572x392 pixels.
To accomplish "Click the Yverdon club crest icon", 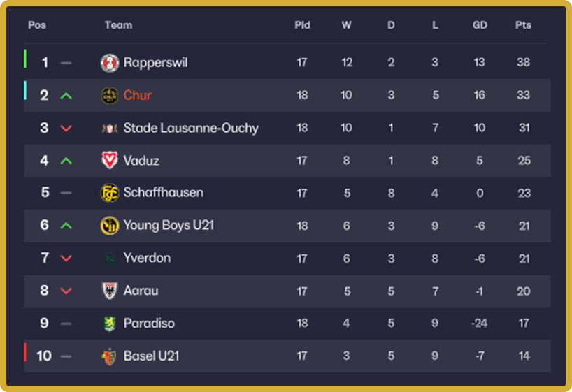I will pyautogui.click(x=110, y=258).
